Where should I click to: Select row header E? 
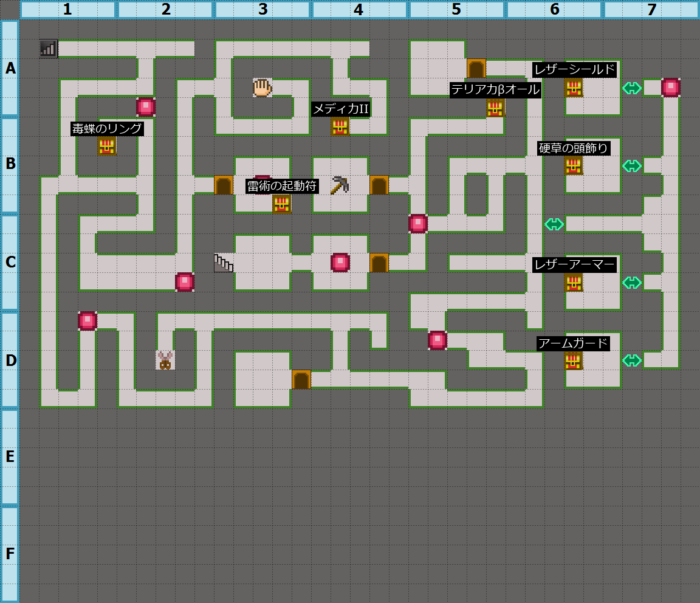click(x=10, y=457)
